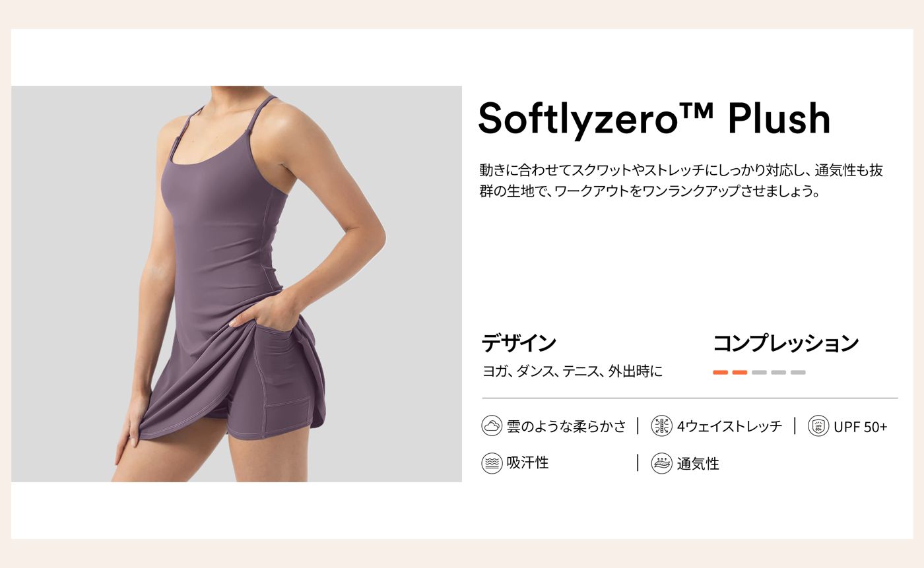Click the コンプレッション heading
The height and width of the screenshot is (568, 924).
coord(785,343)
